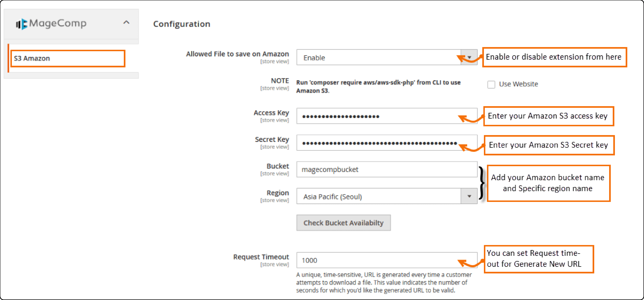This screenshot has height=300, width=644.
Task: Collapse the MageComp section chevron
Action: (126, 22)
